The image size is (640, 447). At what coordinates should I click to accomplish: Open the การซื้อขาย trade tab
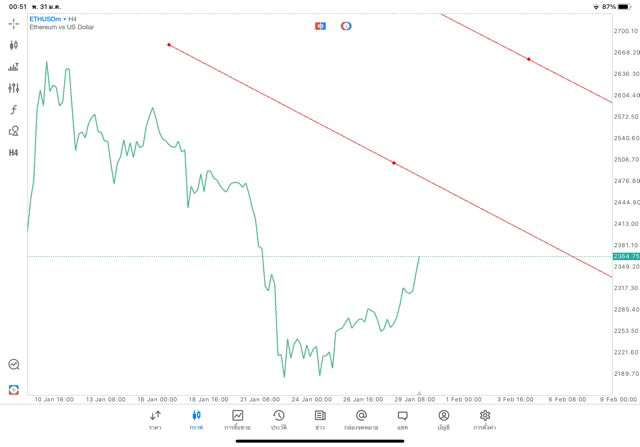click(x=237, y=419)
